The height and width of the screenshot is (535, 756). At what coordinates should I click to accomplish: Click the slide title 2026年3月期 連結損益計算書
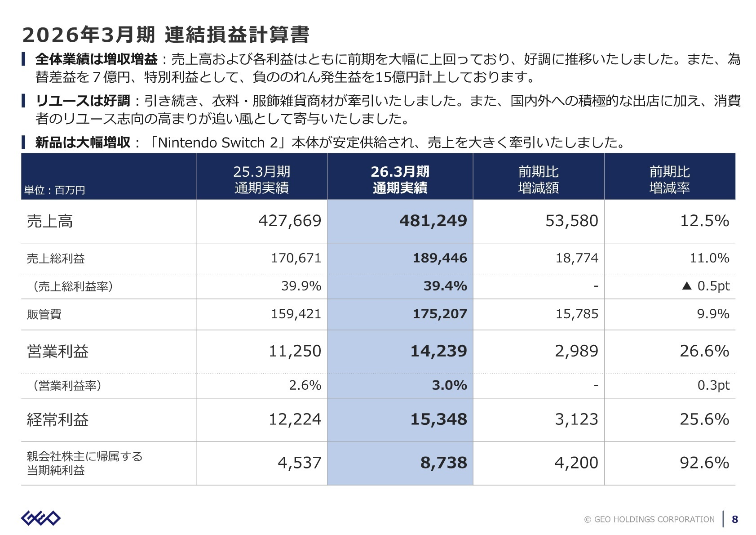166,35
